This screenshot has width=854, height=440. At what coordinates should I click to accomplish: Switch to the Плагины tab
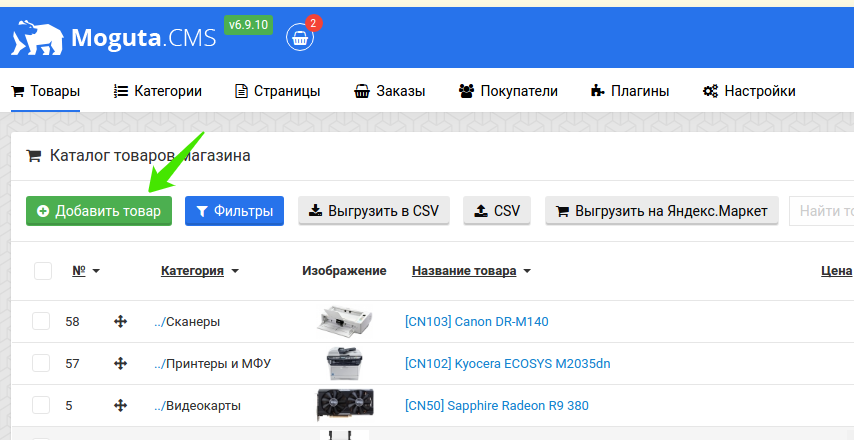coord(630,91)
